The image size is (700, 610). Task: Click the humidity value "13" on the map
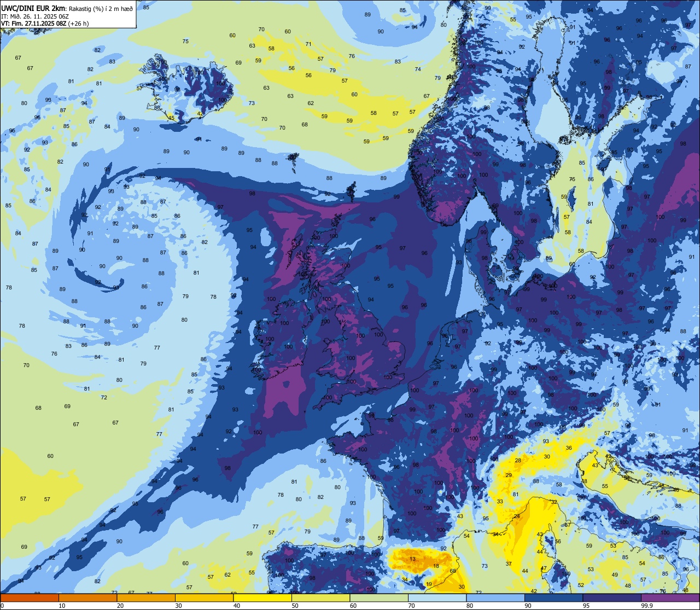pyautogui.click(x=412, y=559)
